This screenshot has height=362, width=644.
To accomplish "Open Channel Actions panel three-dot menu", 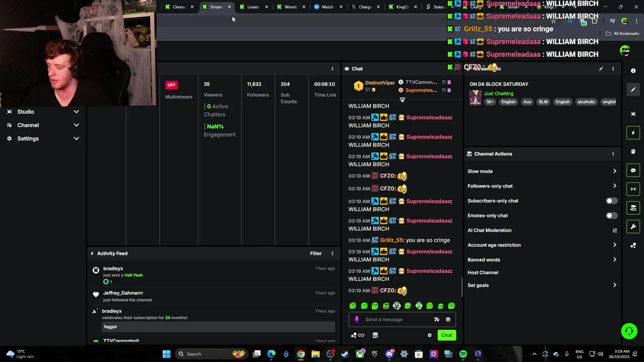I will pyautogui.click(x=613, y=154).
